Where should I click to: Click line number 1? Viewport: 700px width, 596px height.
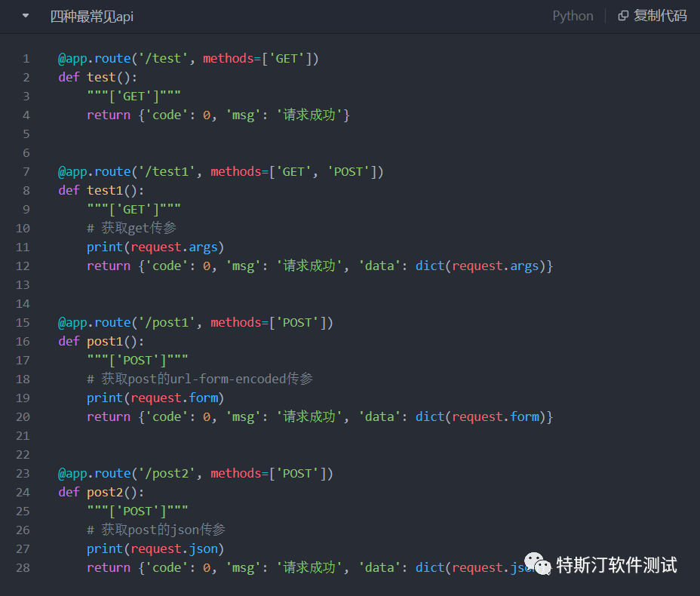pos(26,59)
